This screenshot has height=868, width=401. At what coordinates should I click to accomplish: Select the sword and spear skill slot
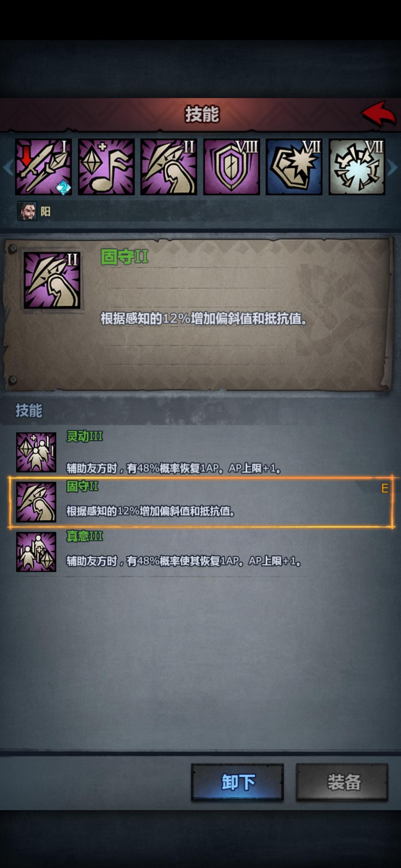43,167
